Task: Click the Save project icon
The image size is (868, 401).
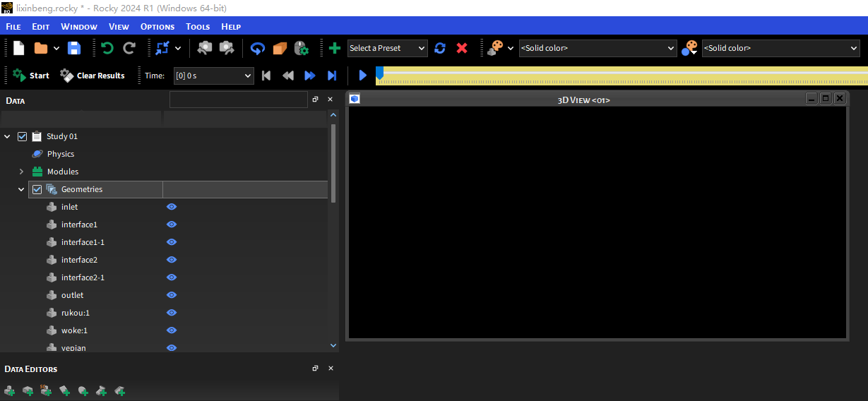Action: pyautogui.click(x=74, y=48)
